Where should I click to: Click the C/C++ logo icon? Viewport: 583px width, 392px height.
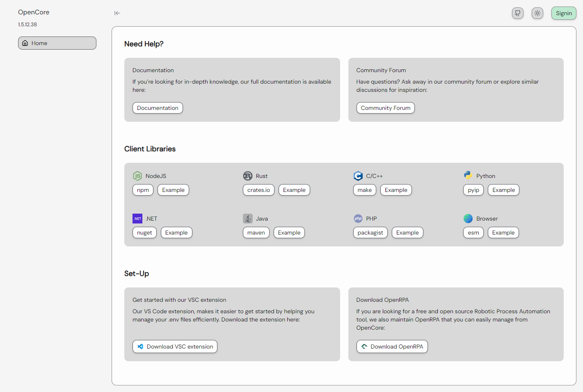coord(358,176)
